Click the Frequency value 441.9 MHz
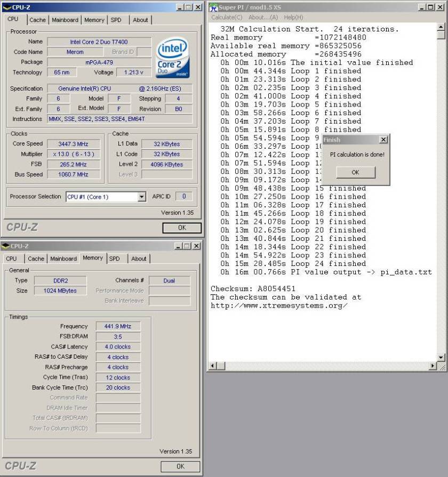448x477 pixels. pyautogui.click(x=118, y=326)
